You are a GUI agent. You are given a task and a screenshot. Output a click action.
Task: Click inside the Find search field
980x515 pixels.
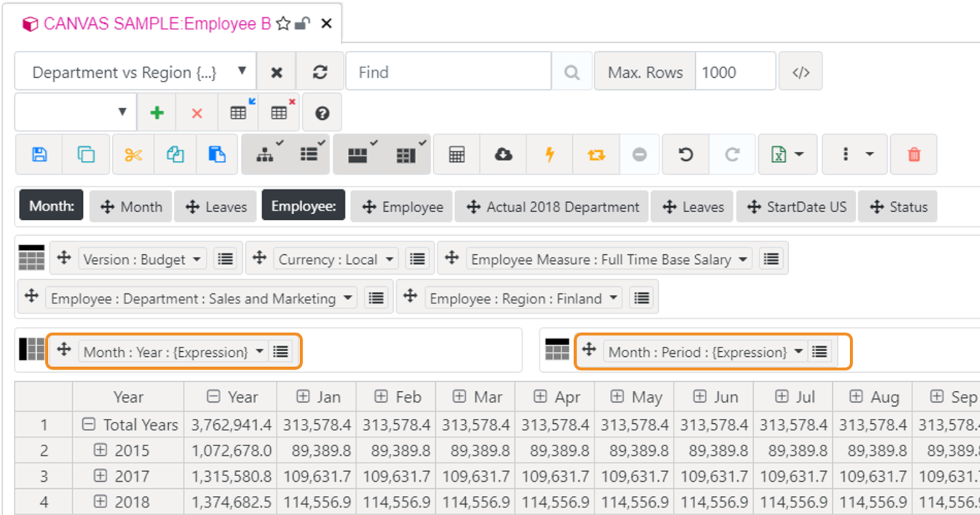pos(446,71)
